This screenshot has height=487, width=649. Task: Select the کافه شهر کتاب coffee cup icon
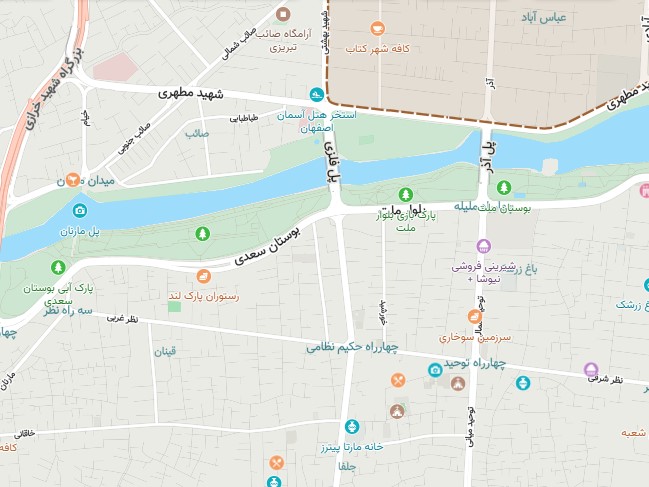(377, 29)
